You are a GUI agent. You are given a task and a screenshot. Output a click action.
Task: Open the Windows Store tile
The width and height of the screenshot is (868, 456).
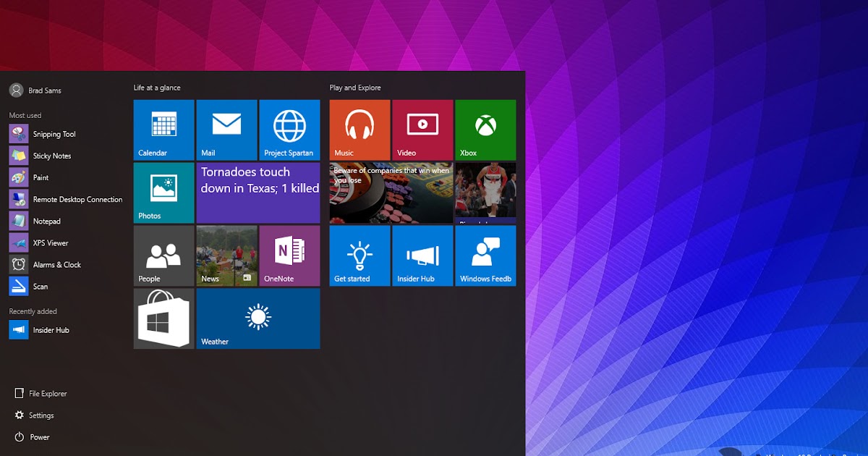163,318
